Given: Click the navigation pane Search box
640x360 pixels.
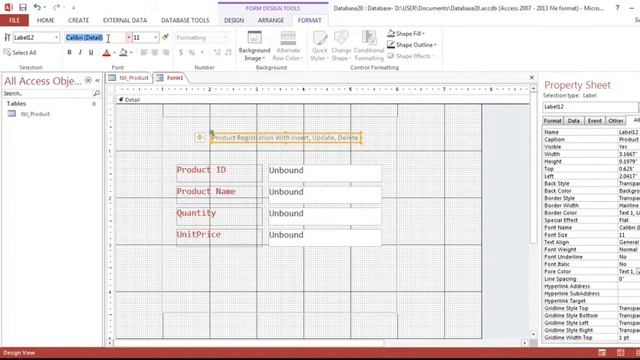Looking at the screenshot, I should tap(47, 93).
